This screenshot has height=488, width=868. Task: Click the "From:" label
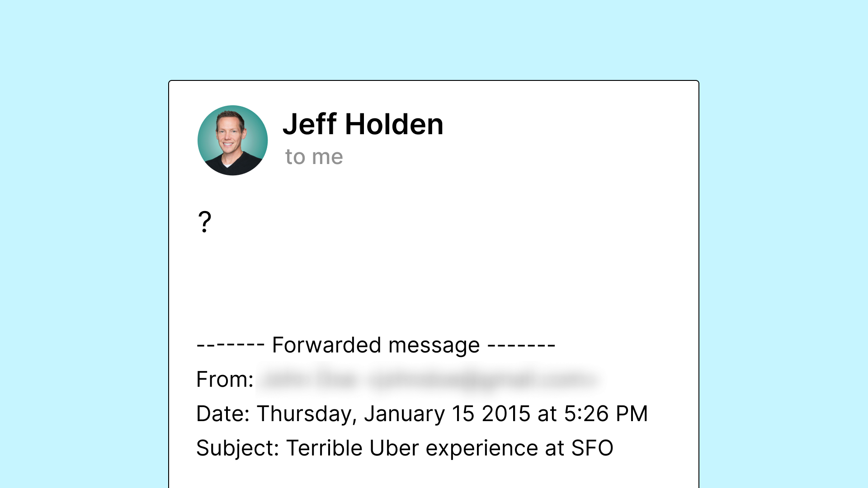(225, 379)
